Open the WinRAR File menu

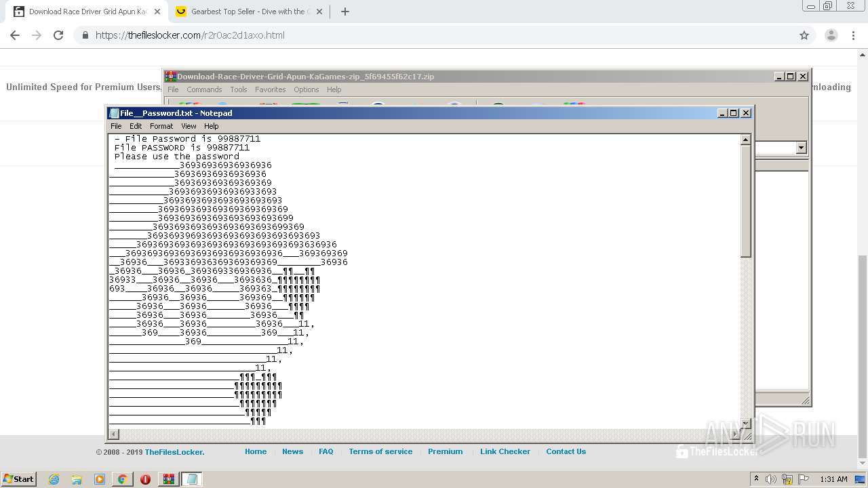click(x=173, y=89)
